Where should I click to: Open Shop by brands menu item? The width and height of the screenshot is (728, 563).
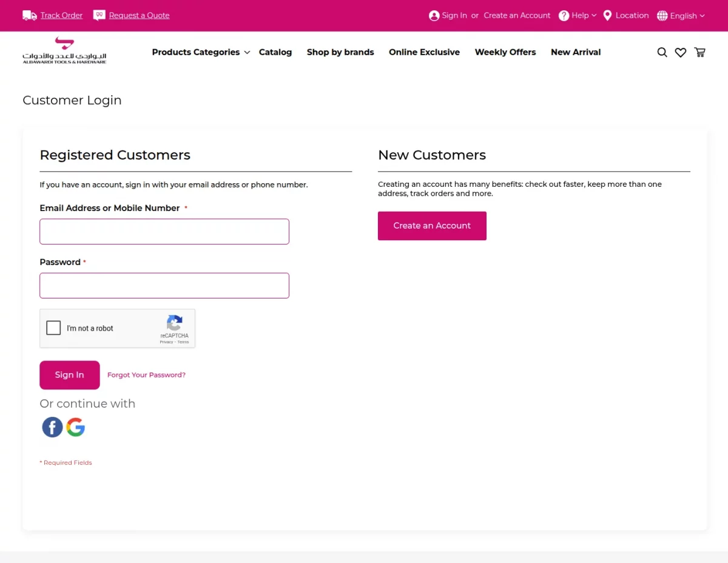340,52
